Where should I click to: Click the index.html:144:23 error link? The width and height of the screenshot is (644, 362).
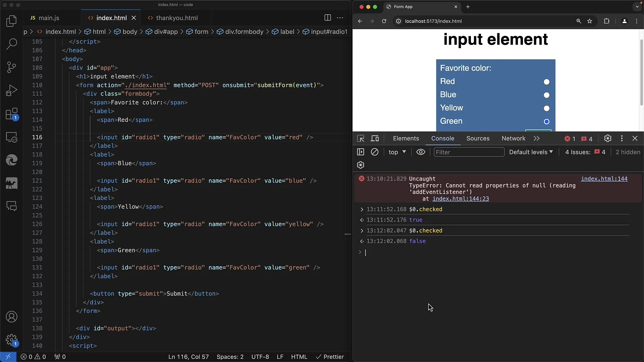click(x=461, y=198)
